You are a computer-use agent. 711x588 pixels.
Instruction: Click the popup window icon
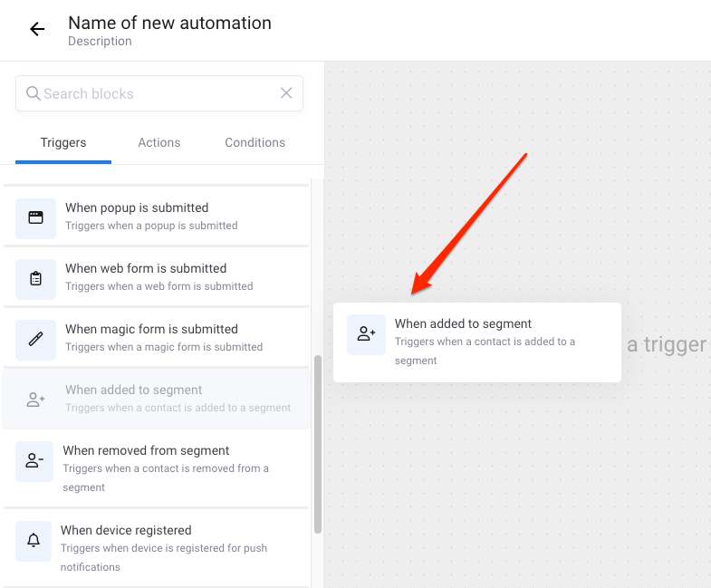click(x=36, y=218)
